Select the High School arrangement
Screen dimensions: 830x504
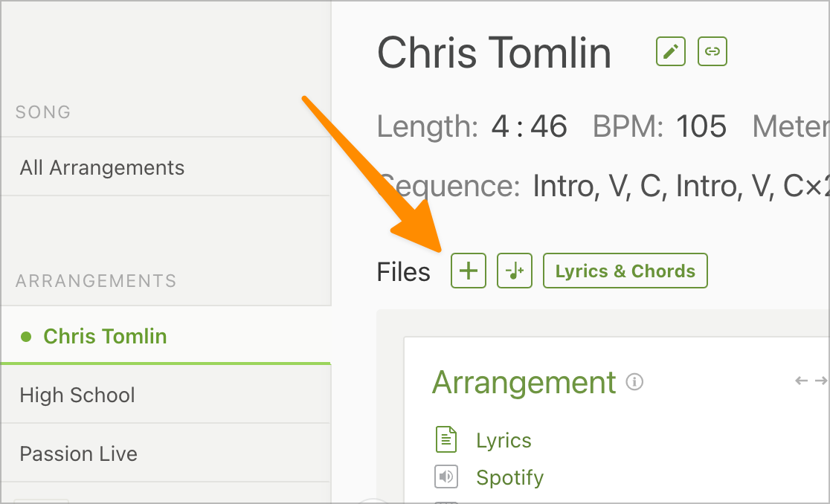pos(166,395)
